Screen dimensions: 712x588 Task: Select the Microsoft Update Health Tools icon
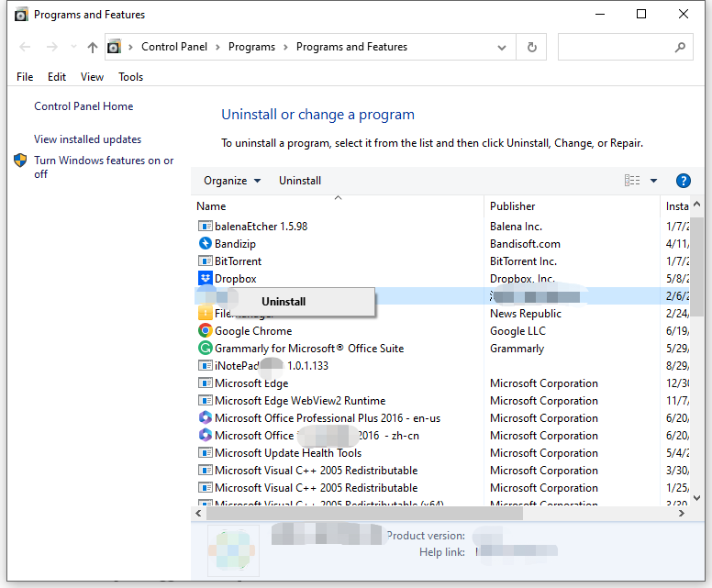pyautogui.click(x=206, y=452)
